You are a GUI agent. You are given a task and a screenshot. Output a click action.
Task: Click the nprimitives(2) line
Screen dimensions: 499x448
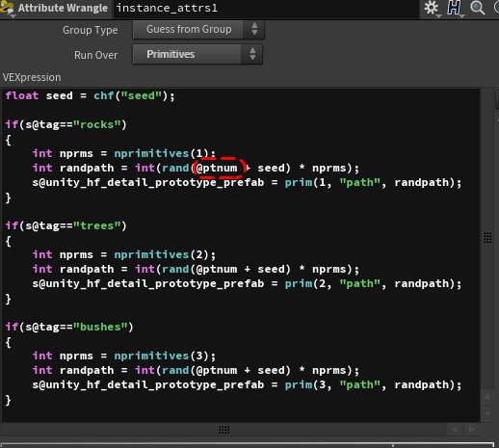tap(124, 254)
